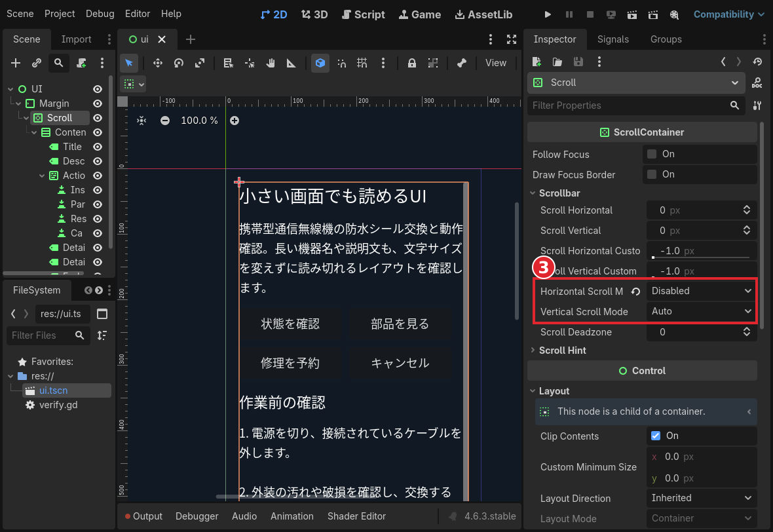Open the Scroll node selector dropdown
Screen dimensions: 773x532
coord(636,83)
